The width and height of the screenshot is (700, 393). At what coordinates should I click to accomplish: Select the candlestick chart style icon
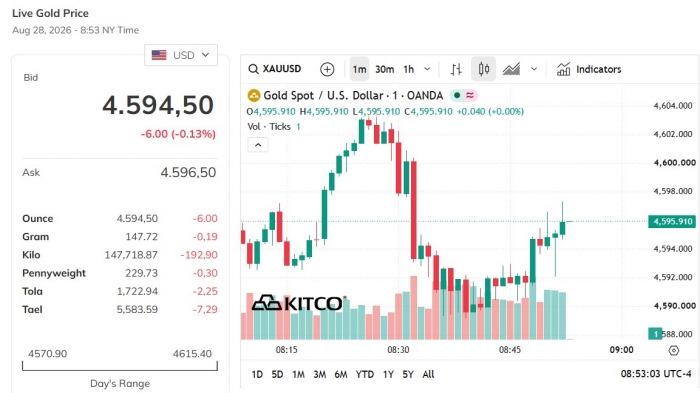(x=483, y=69)
